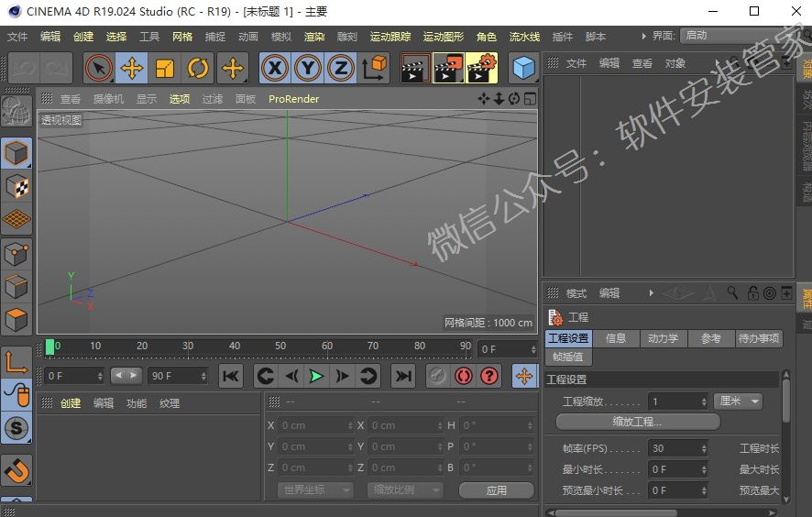Select the Rotate tool
The image size is (812, 517).
198,69
